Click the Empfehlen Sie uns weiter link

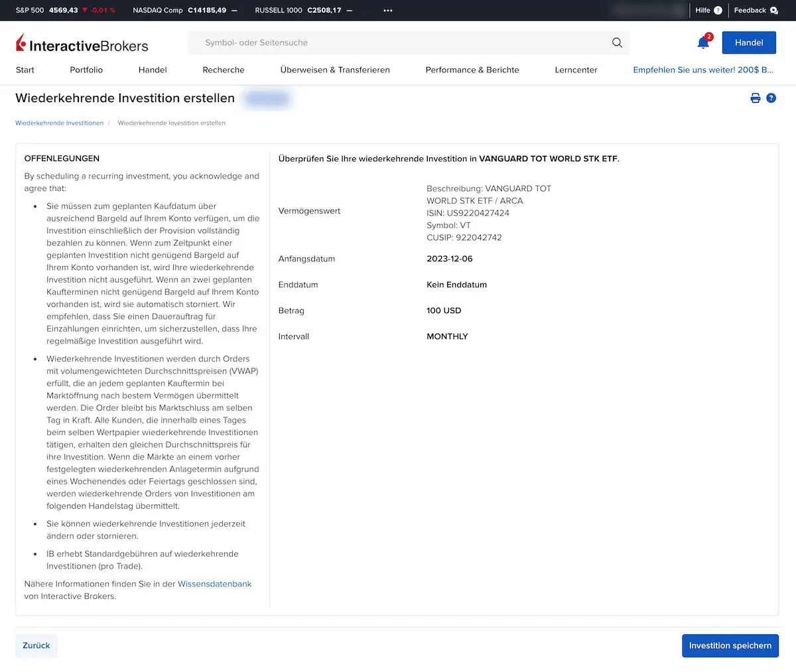click(x=703, y=70)
